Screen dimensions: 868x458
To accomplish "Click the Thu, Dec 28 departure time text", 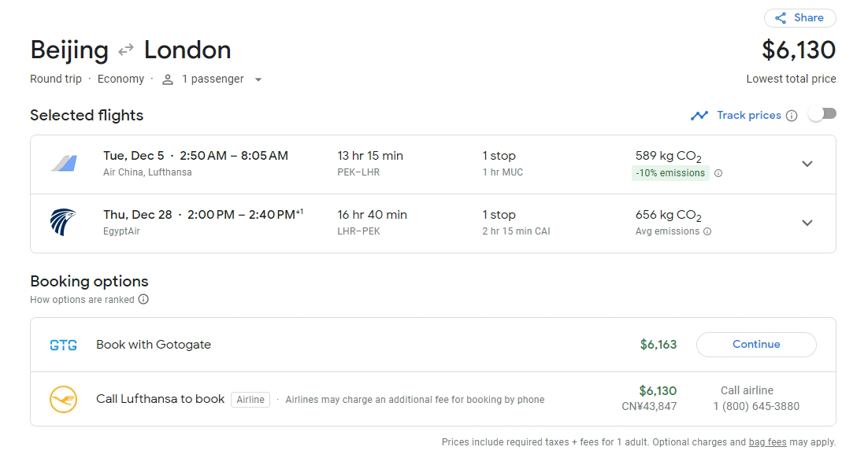I will pyautogui.click(x=203, y=215).
